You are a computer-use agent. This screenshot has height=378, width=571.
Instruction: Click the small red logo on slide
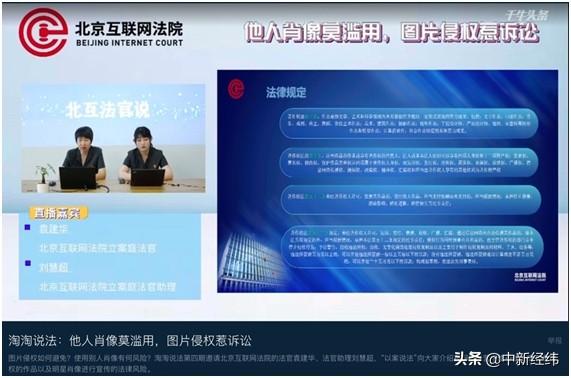[236, 89]
